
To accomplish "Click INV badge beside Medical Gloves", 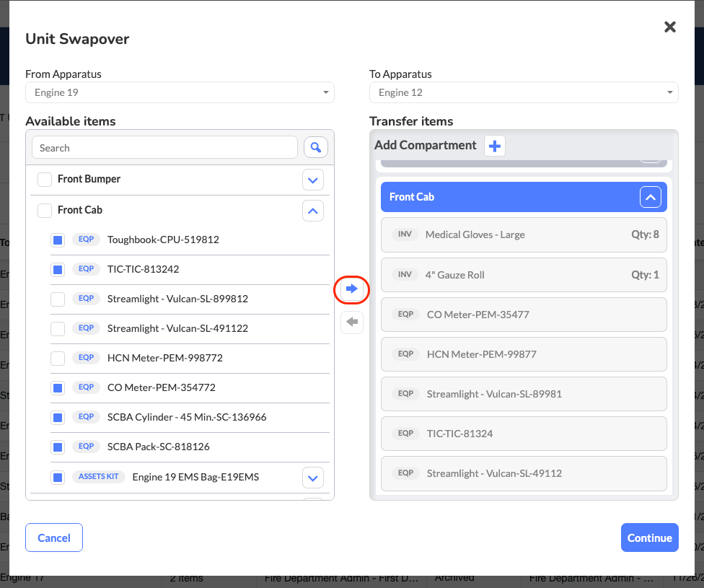I will pos(405,234).
